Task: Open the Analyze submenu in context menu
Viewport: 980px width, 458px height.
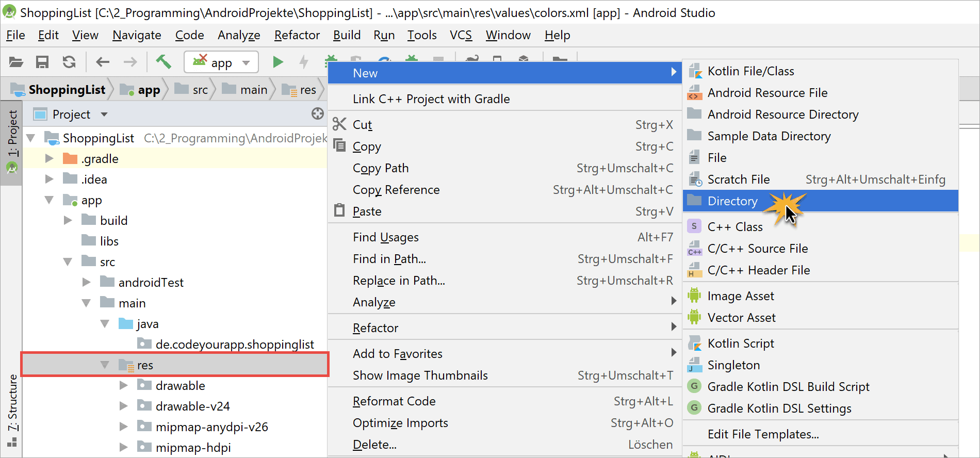Action: [505, 302]
